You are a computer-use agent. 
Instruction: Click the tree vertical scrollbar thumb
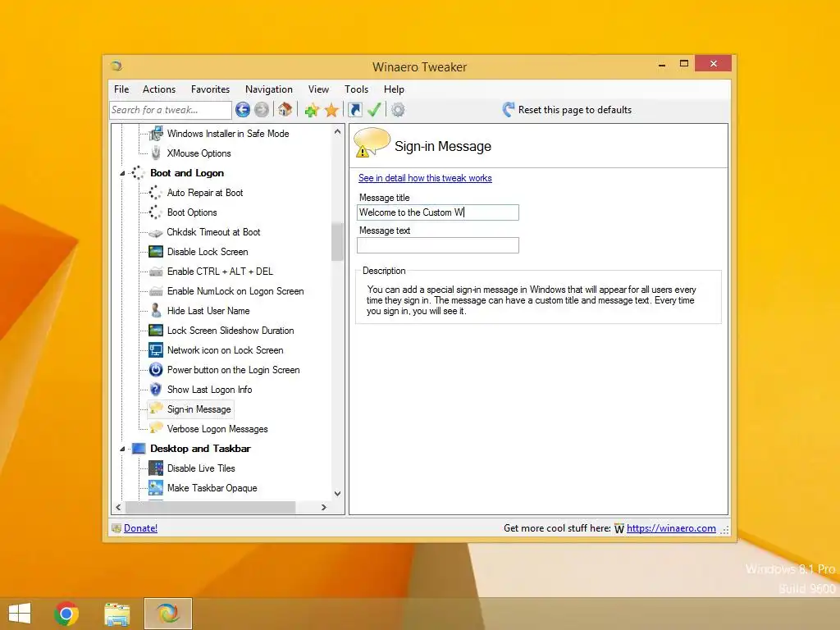click(x=337, y=242)
